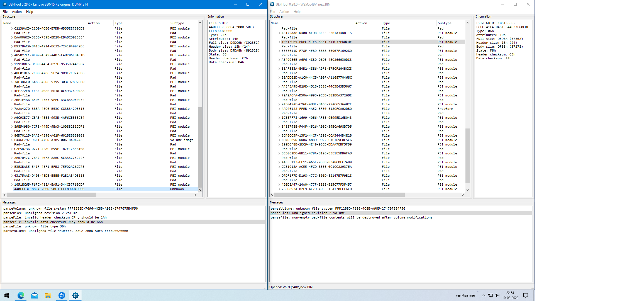The image size is (644, 301).
Task: Click right arrow of left horizontal scrollbar
Action: 196,195
